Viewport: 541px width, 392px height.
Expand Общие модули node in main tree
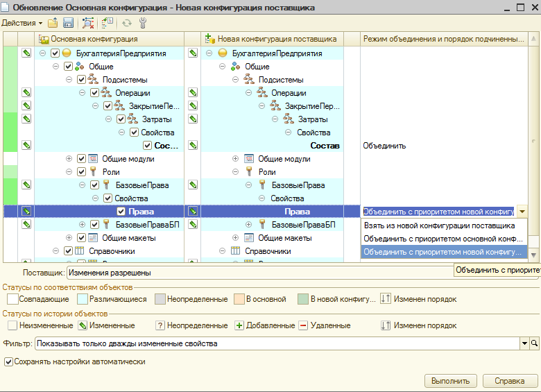[x=69, y=159]
